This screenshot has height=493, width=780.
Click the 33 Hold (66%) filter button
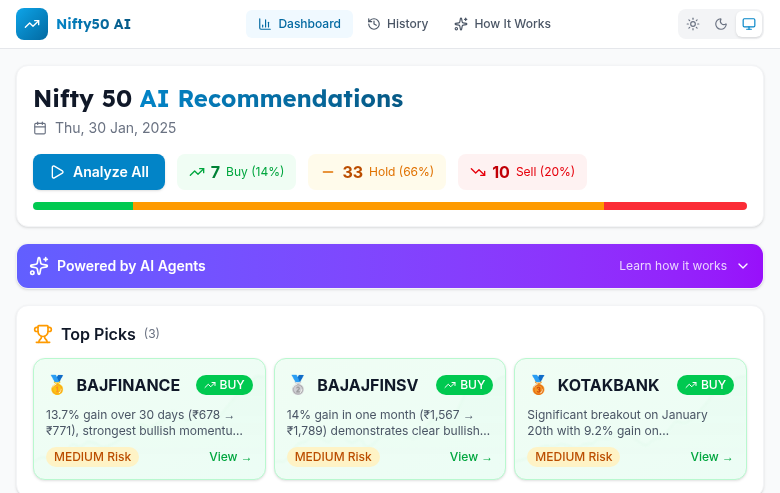coord(377,172)
